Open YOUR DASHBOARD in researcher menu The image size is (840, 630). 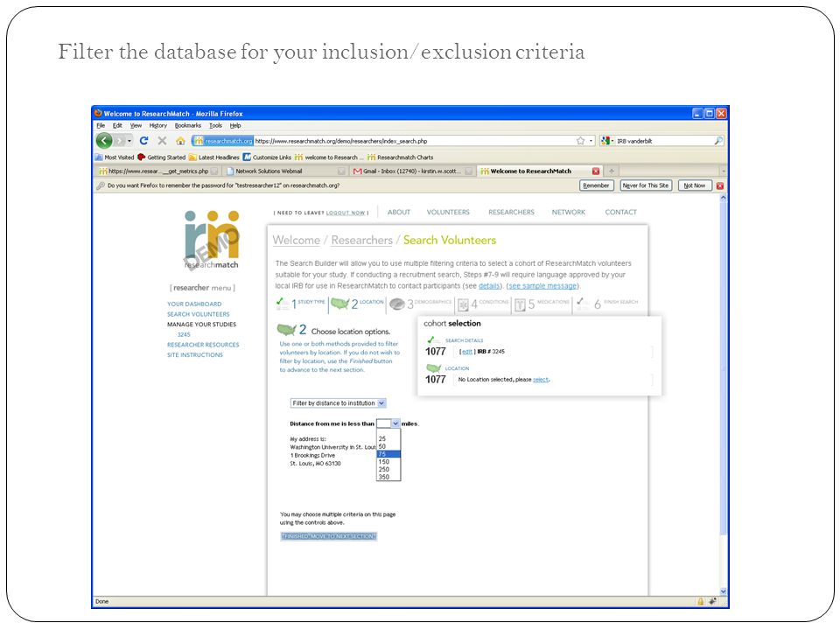[194, 304]
